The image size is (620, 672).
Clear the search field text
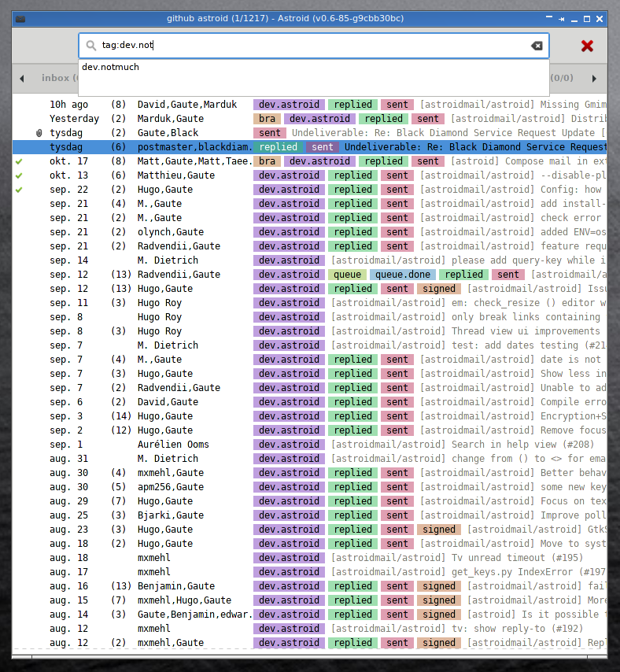(x=537, y=46)
